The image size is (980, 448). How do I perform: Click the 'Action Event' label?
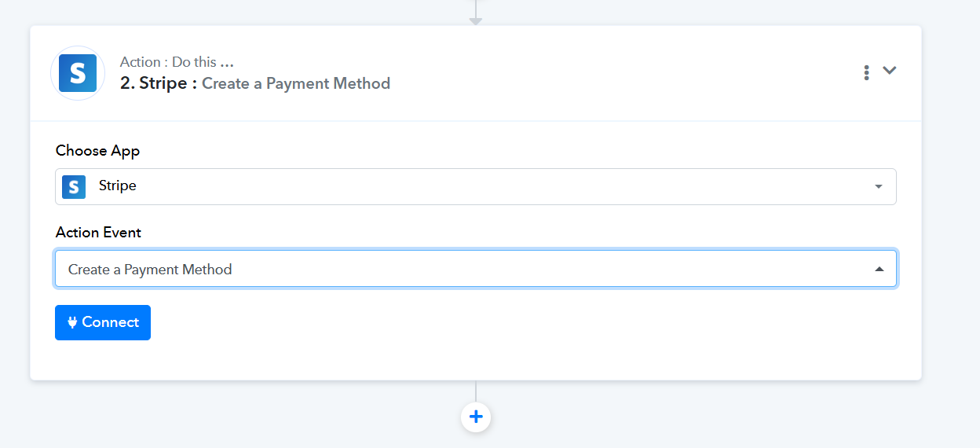[98, 233]
